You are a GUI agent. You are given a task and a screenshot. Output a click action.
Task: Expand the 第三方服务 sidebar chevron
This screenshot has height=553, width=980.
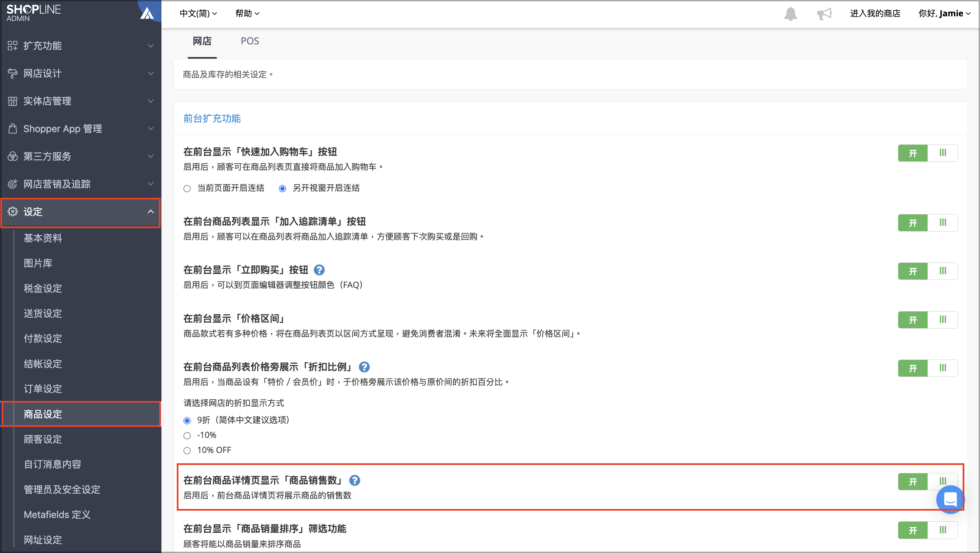(151, 156)
